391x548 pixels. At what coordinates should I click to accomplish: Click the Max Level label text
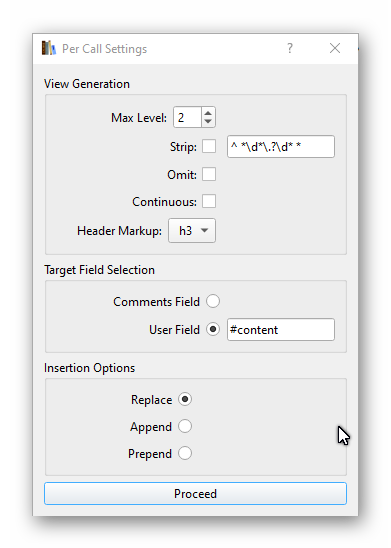coord(139,118)
